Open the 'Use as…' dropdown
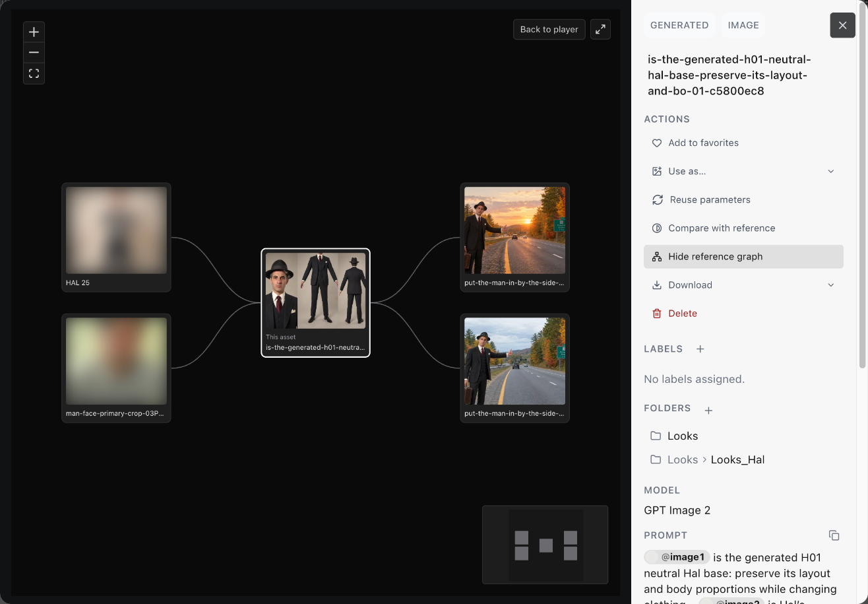This screenshot has height=604, width=868. click(x=743, y=171)
